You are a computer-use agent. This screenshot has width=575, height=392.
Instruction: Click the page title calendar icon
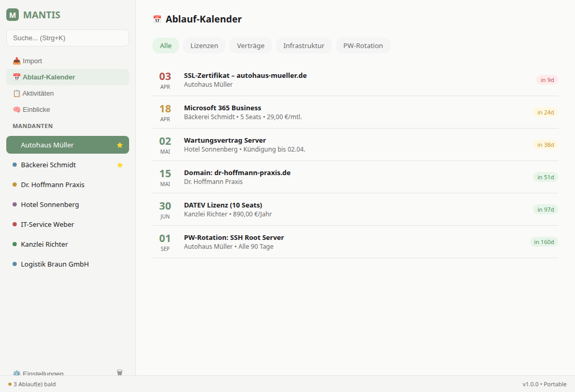tap(156, 19)
